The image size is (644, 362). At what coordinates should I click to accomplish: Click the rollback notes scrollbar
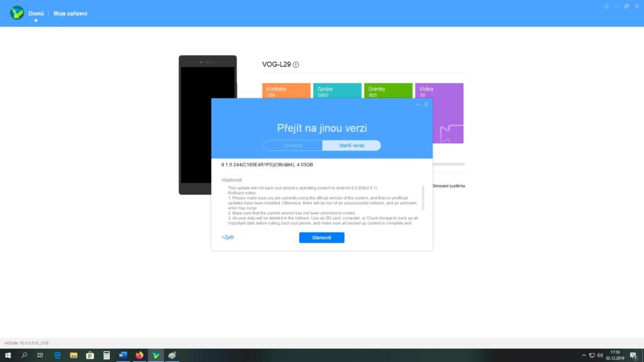pos(423,197)
